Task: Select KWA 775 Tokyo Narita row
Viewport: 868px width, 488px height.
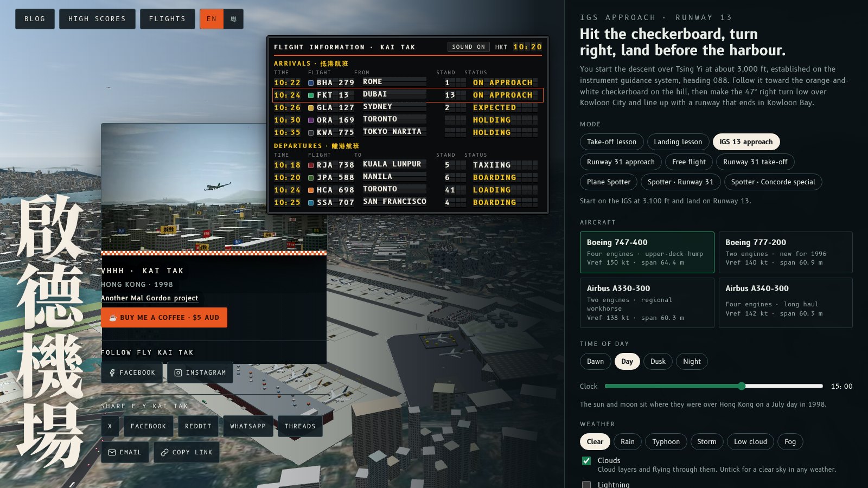Action: [407, 132]
